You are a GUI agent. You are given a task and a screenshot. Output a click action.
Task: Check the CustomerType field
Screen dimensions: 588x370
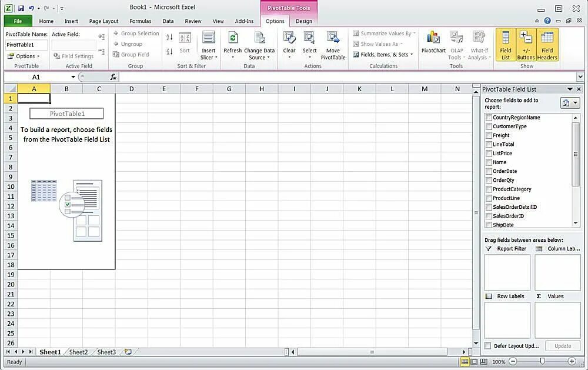coord(489,126)
